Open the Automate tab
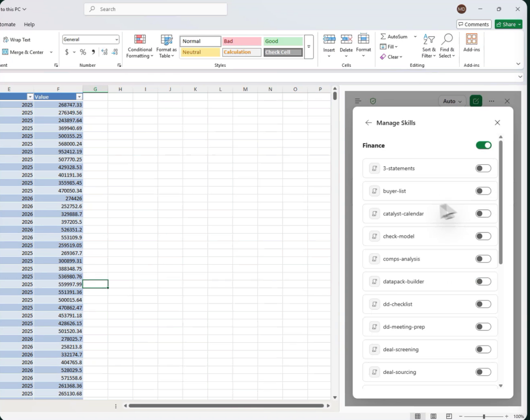This screenshot has height=420, width=530. tap(7, 24)
